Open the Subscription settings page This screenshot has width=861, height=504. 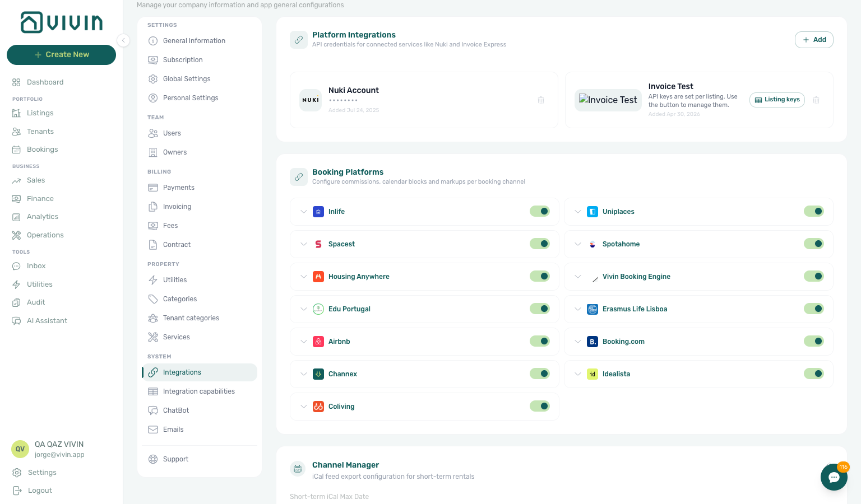pos(200,60)
